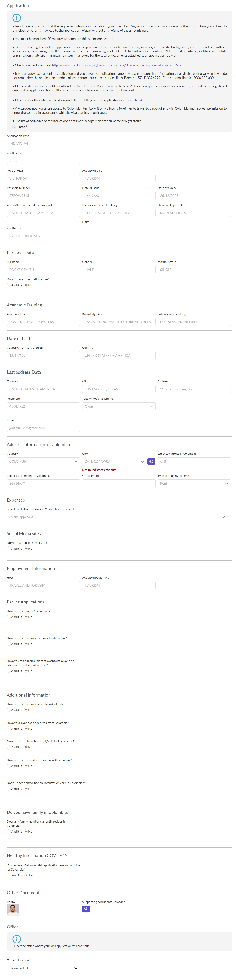Click the Type of Visa field VISITOR (V)

pyautogui.click(x=43, y=178)
